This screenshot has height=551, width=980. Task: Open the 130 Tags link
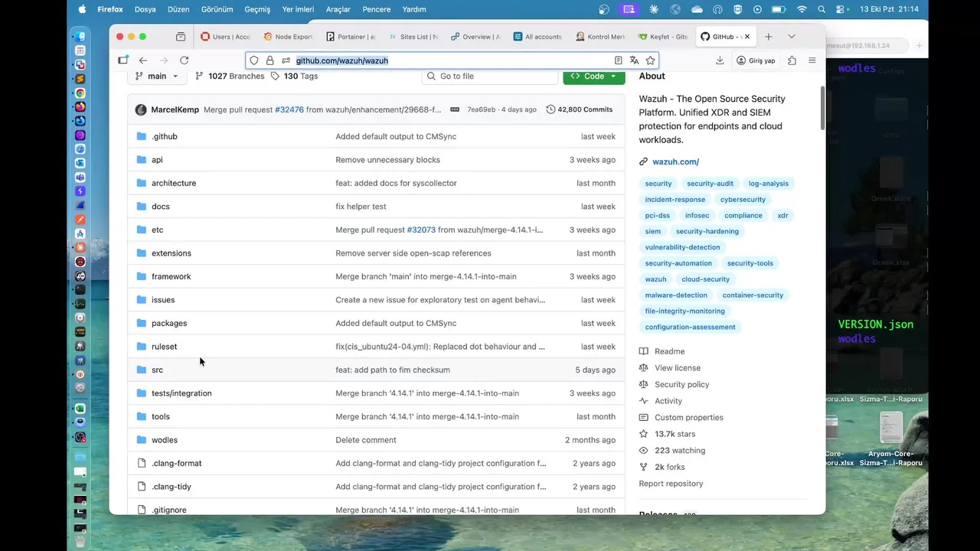click(294, 76)
